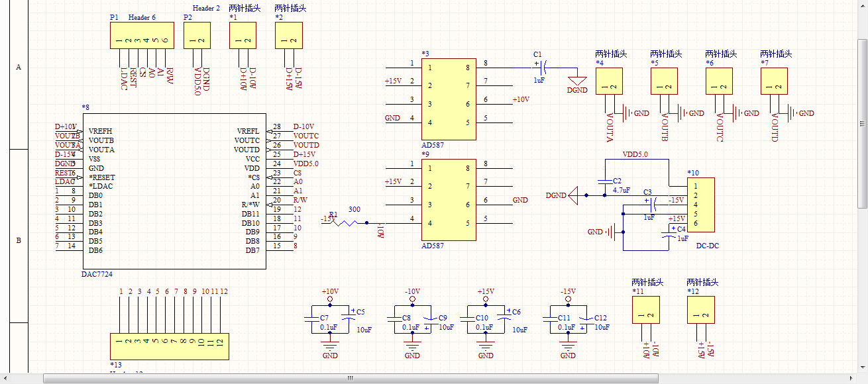This screenshot has height=384, width=868.
Task: Click the two-pin plug labeled *12
Action: point(701,309)
